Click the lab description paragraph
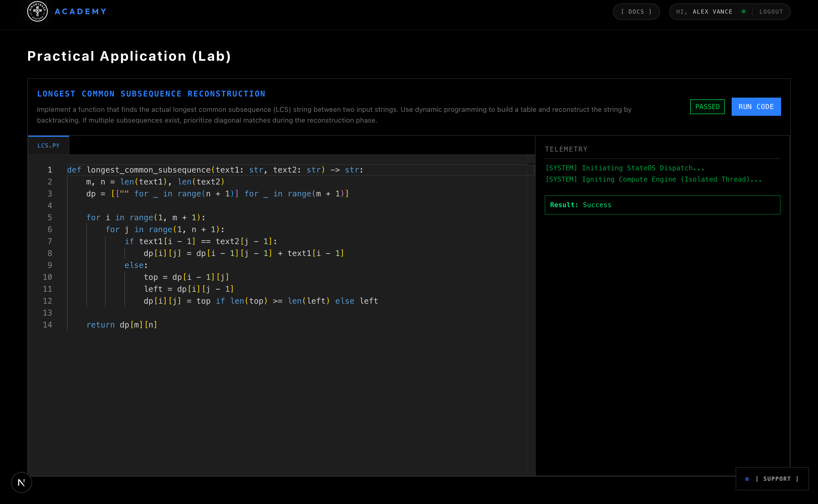The width and height of the screenshot is (818, 504). [334, 115]
